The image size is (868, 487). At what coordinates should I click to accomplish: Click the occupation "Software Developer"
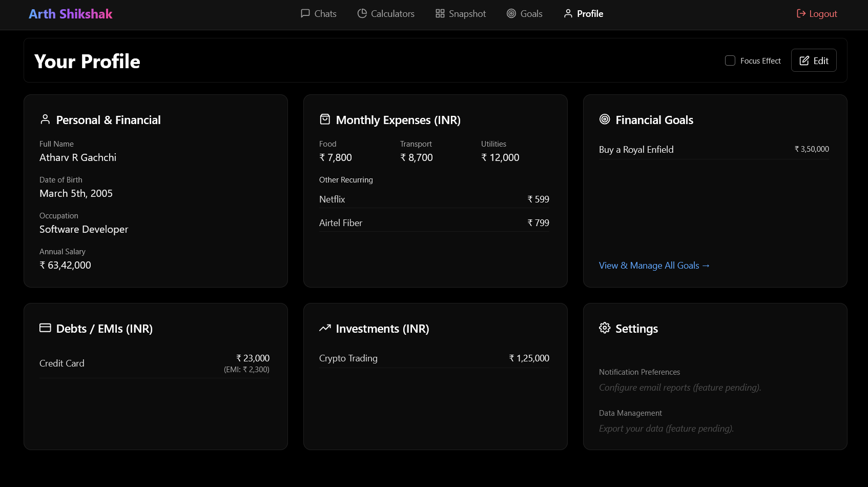[x=84, y=229]
